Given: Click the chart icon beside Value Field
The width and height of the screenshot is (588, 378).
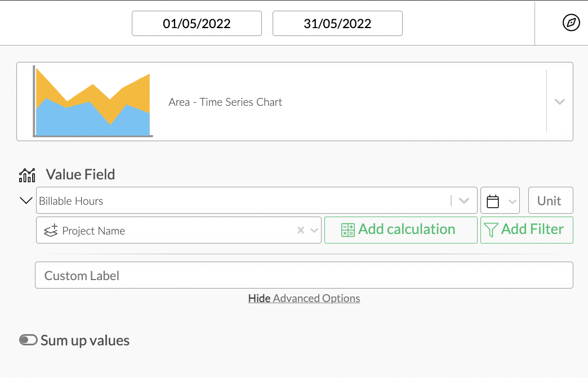Looking at the screenshot, I should tap(27, 175).
